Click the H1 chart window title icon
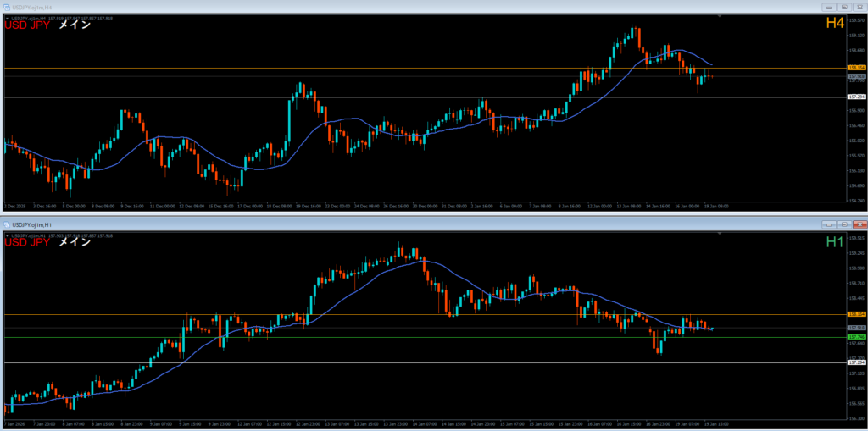The height and width of the screenshot is (431, 868). [6, 224]
